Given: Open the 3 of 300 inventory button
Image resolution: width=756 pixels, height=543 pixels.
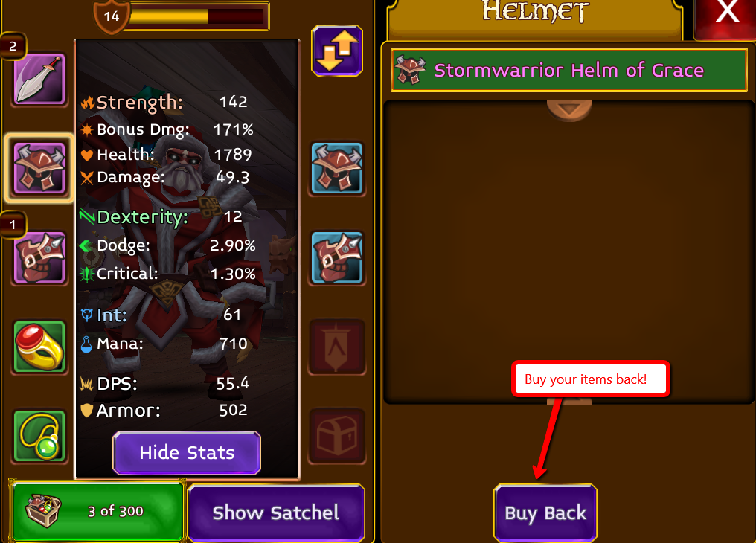Looking at the screenshot, I should (98, 511).
